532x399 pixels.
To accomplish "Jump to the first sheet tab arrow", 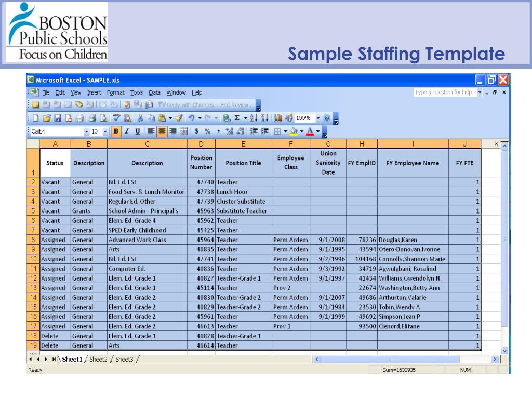I will point(30,360).
